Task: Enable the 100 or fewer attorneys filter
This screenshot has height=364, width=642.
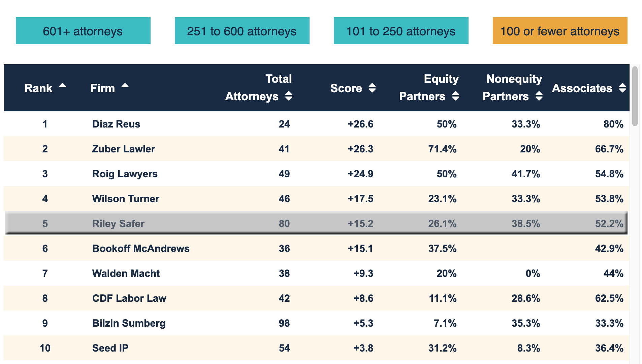Action: point(559,31)
